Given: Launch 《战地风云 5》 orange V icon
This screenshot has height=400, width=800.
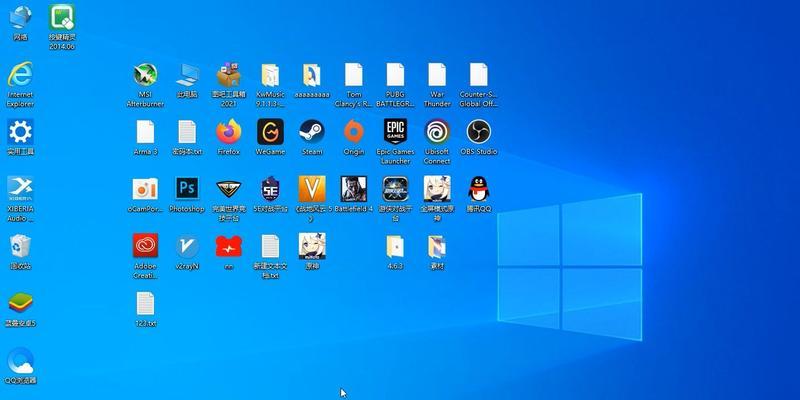Looking at the screenshot, I should coord(312,189).
